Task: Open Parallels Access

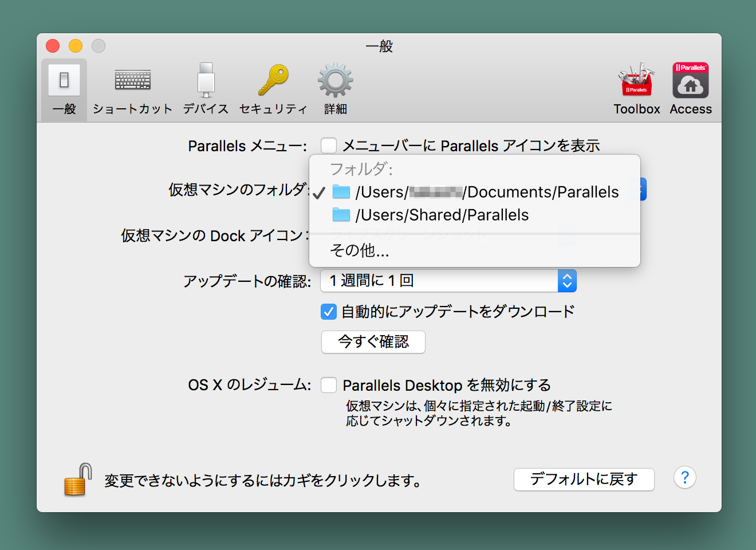Action: 691,89
